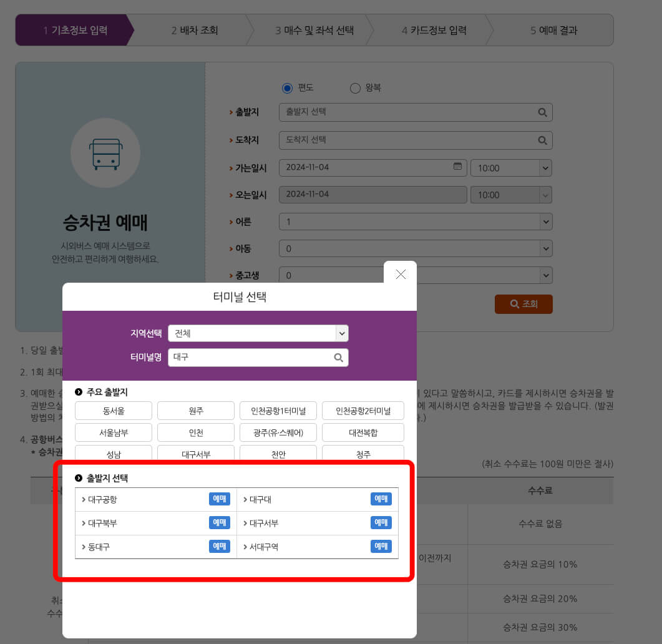The image size is (662, 644).
Task: Open the calendar icon next to 가는일시
Action: 457,167
